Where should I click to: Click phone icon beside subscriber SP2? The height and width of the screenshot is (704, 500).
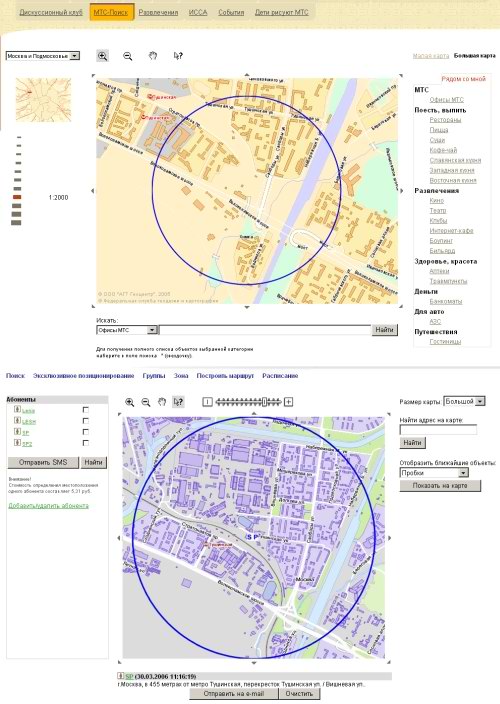pos(18,443)
